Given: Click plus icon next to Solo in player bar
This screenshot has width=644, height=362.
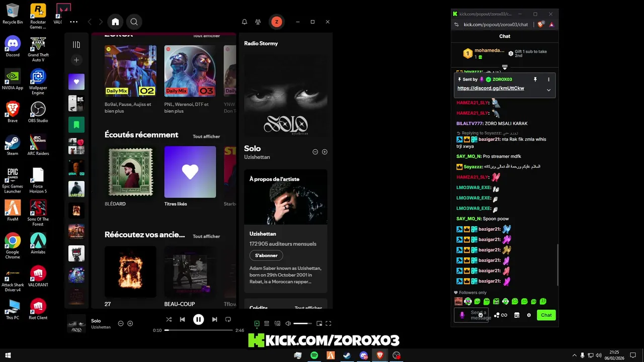Looking at the screenshot, I should coord(130,323).
